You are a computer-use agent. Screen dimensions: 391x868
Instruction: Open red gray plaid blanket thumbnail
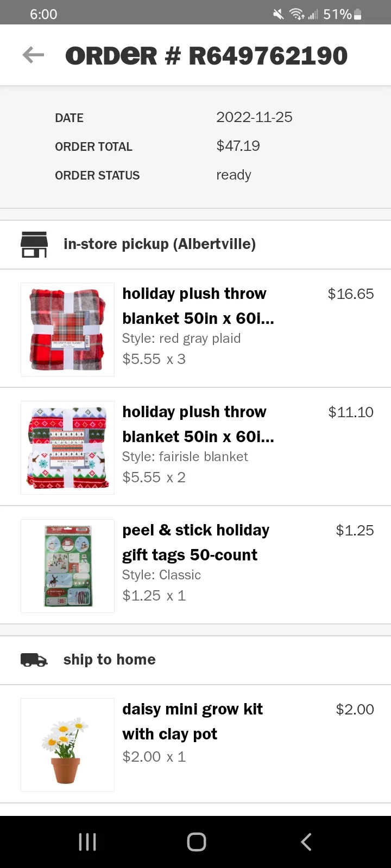[x=67, y=329]
